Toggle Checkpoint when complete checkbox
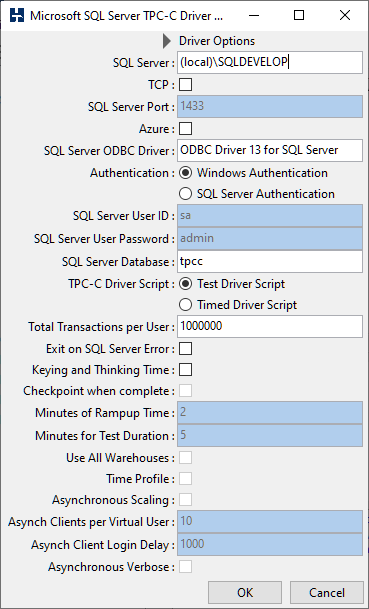The image size is (369, 609). coord(185,391)
